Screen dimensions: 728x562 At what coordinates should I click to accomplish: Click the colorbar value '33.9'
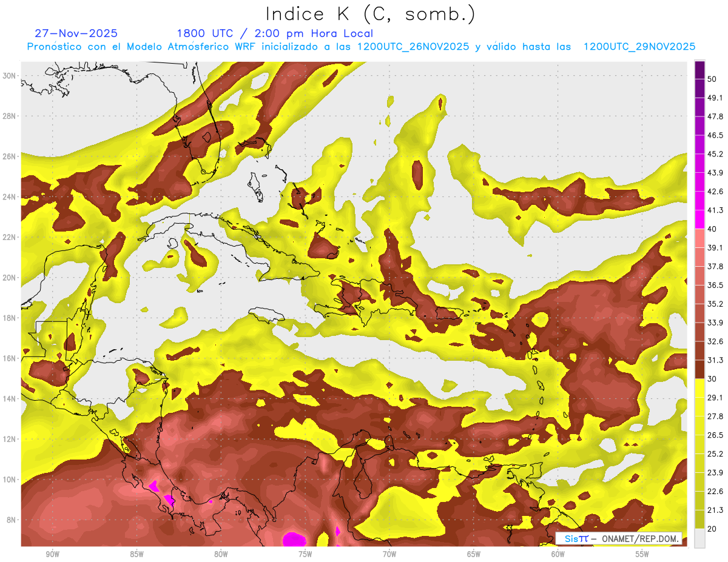click(x=715, y=323)
